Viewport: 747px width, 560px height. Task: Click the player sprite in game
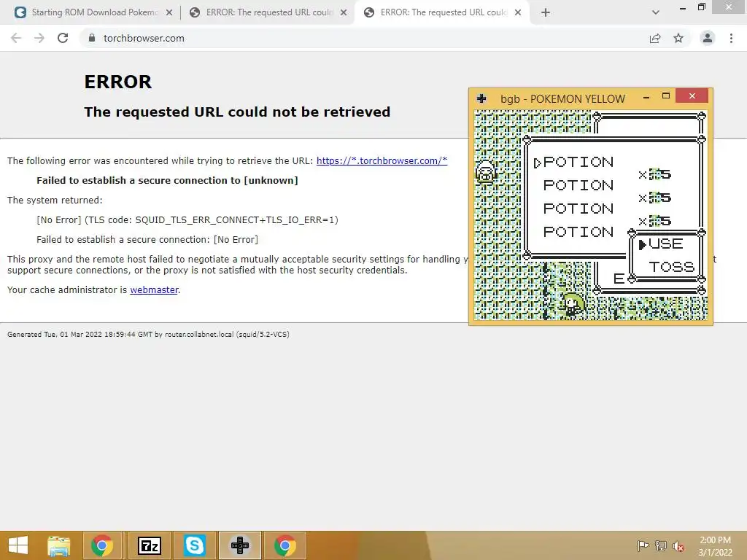[x=572, y=306]
